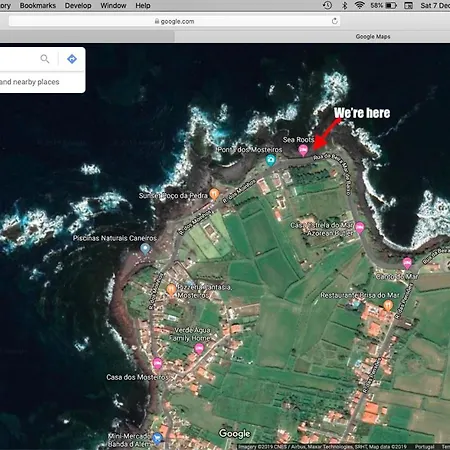Select the Pizzeria Fantasia restaurant marker
The height and width of the screenshot is (450, 450).
click(171, 290)
